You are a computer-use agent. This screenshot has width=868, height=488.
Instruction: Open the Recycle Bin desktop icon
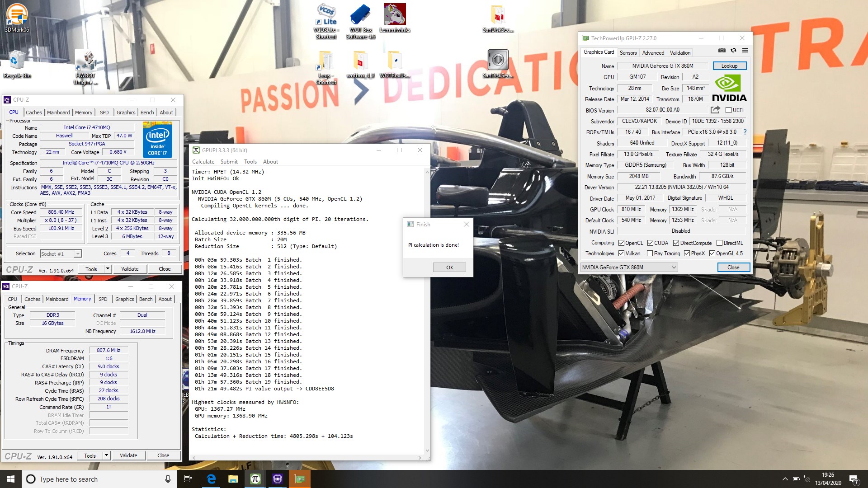17,63
